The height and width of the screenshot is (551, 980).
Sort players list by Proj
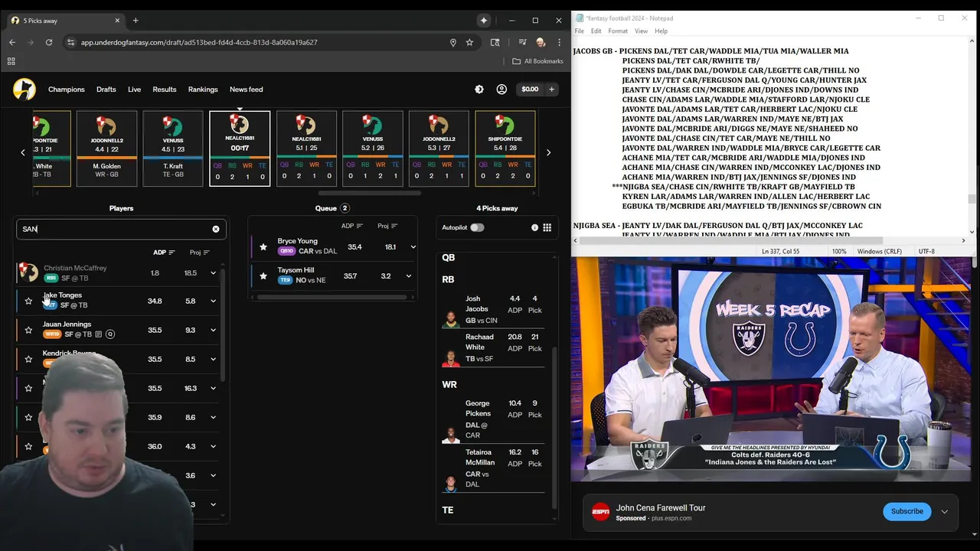[200, 253]
